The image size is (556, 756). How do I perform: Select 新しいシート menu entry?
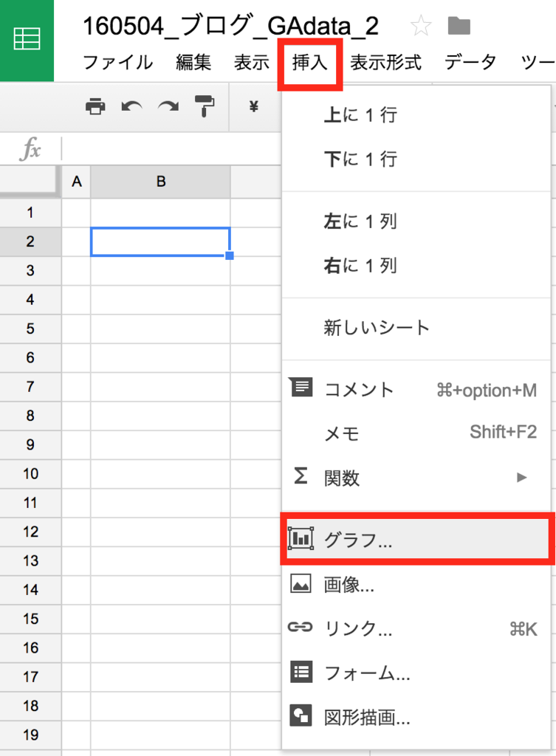click(x=416, y=328)
